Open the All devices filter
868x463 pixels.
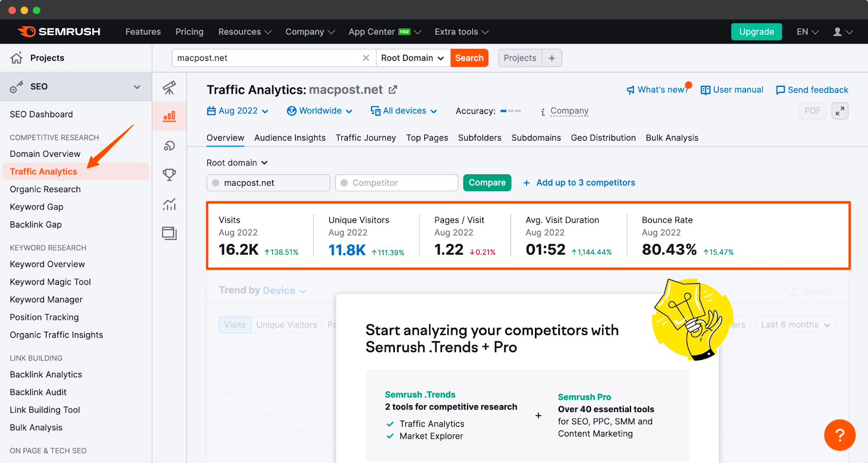pos(404,111)
